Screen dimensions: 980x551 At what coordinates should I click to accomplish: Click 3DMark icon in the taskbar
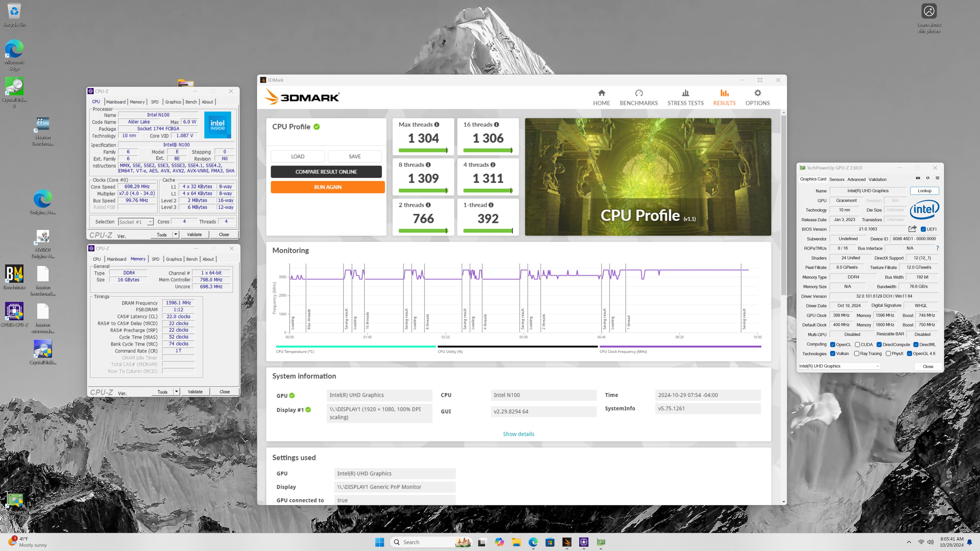point(567,542)
